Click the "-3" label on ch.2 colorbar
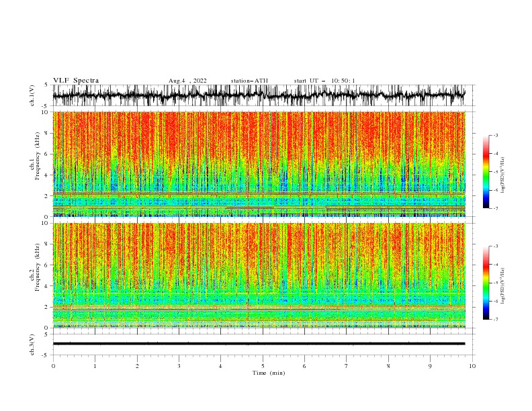 click(x=495, y=246)
